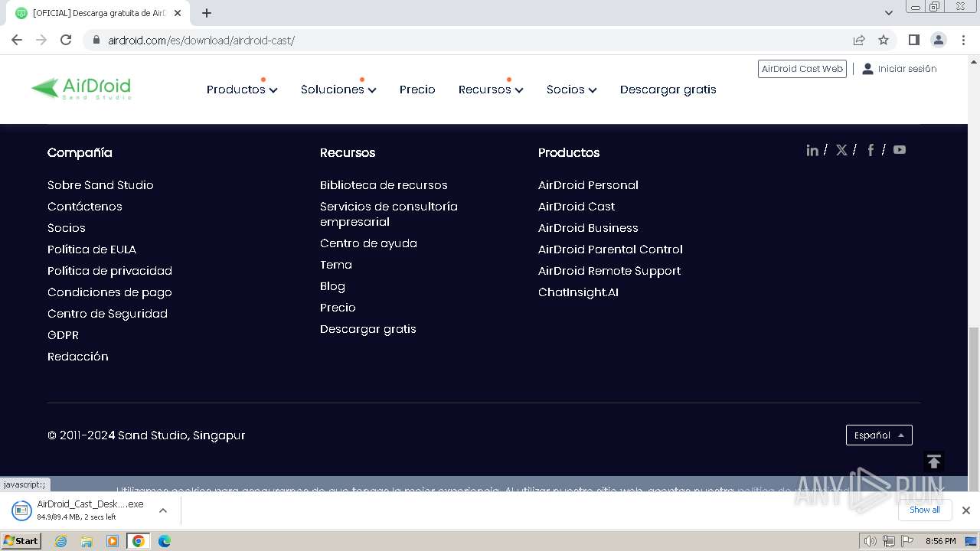Open Internet Explorer from taskbar
The height and width of the screenshot is (551, 980).
pyautogui.click(x=61, y=541)
